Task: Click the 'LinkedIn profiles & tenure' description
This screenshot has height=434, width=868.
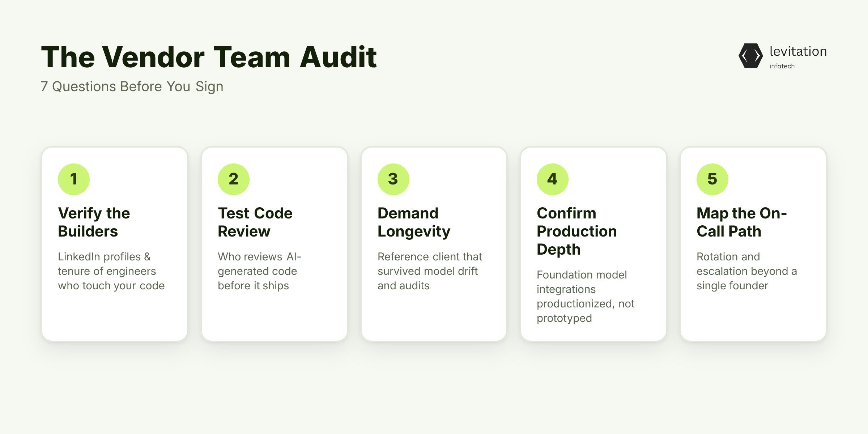Action: coord(111,271)
